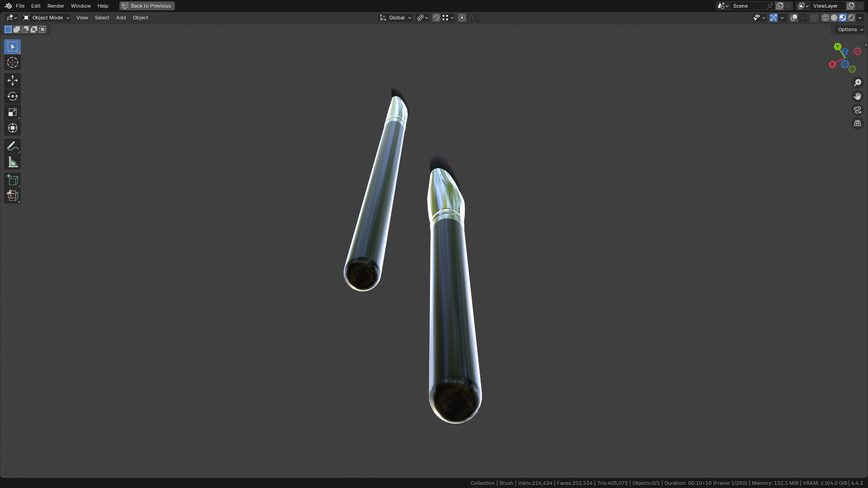Open snapping options dropdown
The width and height of the screenshot is (868, 488).
coord(448,18)
